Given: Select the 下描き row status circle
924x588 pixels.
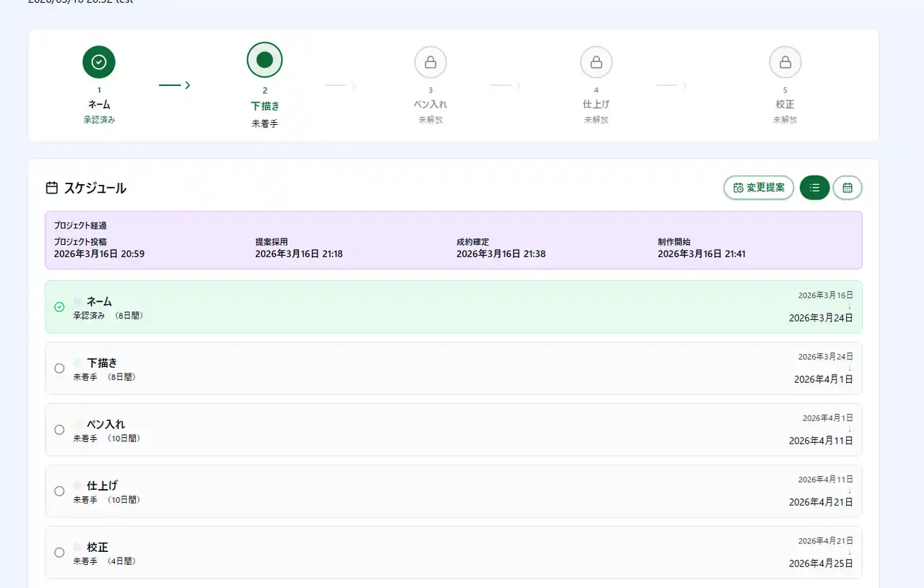Looking at the screenshot, I should point(59,368).
